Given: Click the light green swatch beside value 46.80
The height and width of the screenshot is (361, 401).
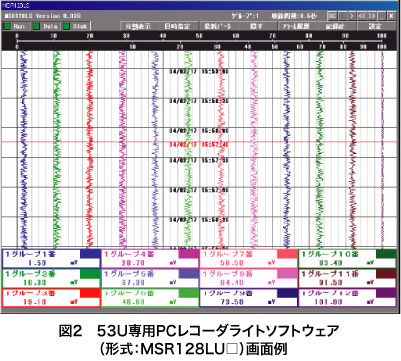Looking at the screenshot, I should (x=188, y=293).
